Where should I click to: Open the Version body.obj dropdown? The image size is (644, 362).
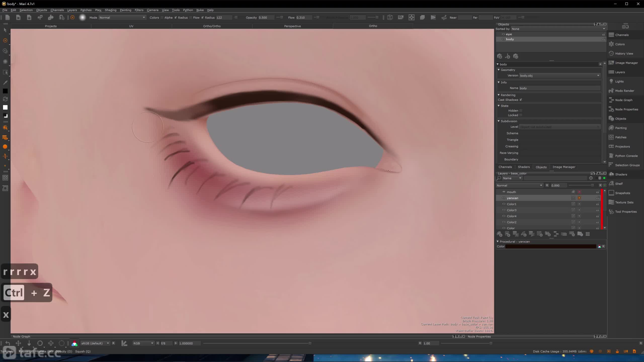pyautogui.click(x=560, y=76)
